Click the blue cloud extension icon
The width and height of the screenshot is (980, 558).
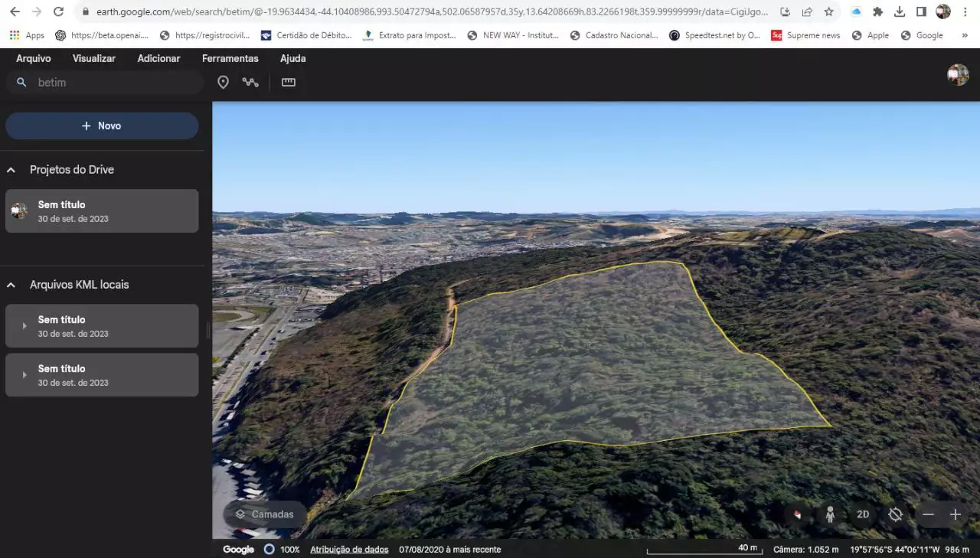(x=856, y=12)
